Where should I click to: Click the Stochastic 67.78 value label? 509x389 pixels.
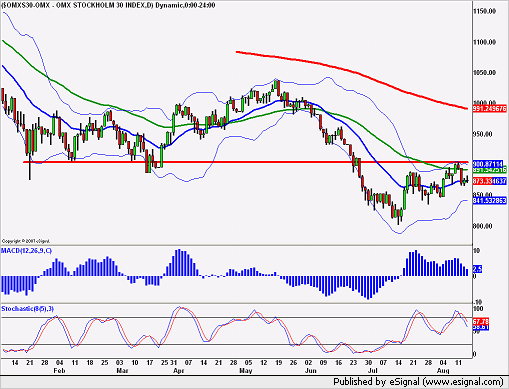pyautogui.click(x=481, y=322)
